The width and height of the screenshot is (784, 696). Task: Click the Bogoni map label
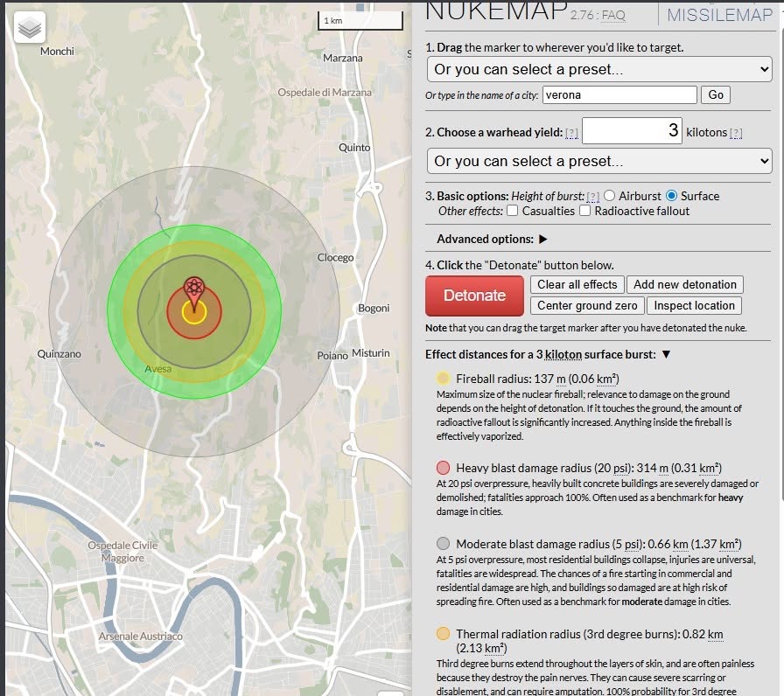pyautogui.click(x=374, y=309)
